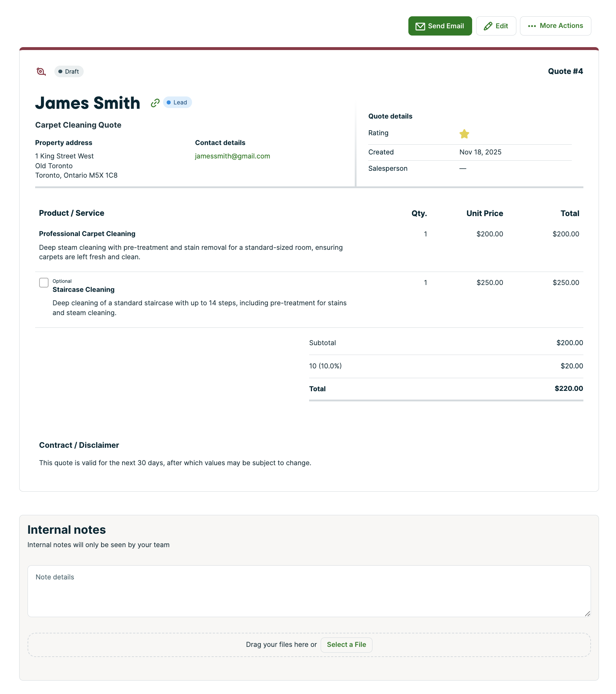Click the pencil icon on Edit
Image resolution: width=616 pixels, height=694 pixels.
coord(488,26)
